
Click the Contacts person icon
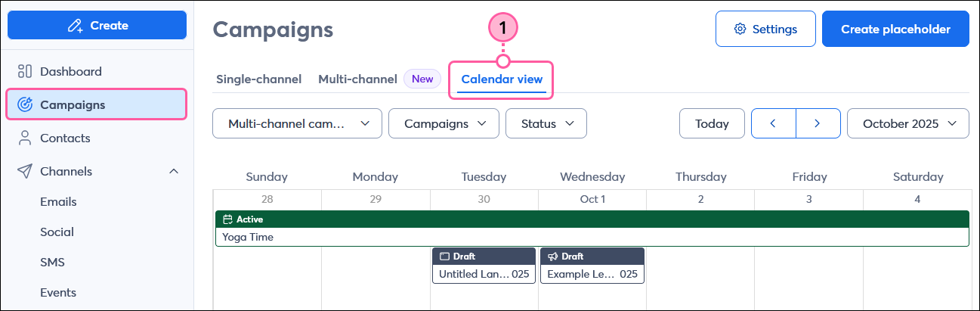point(25,138)
